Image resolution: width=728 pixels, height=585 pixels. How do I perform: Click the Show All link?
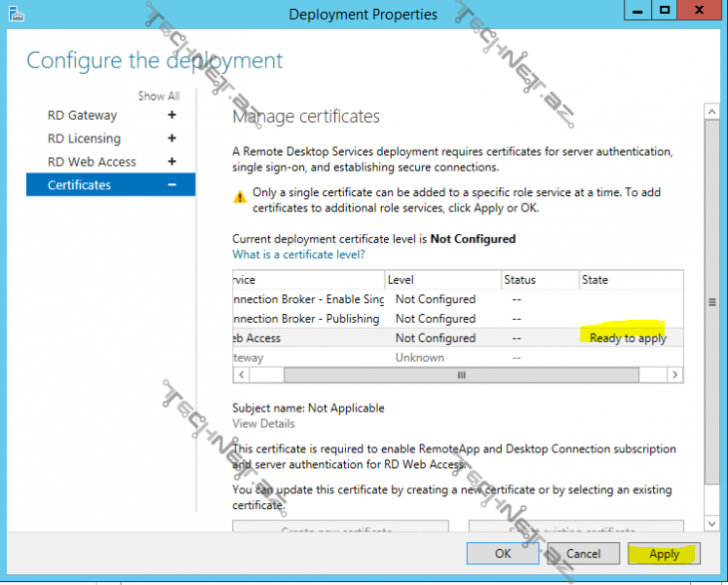(158, 96)
